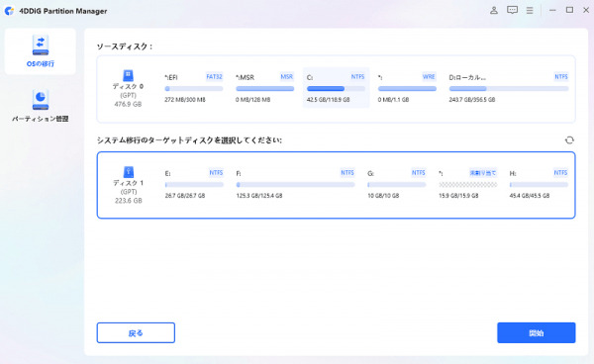Open the feedback chat icon
The height and width of the screenshot is (364, 594).
click(x=512, y=10)
